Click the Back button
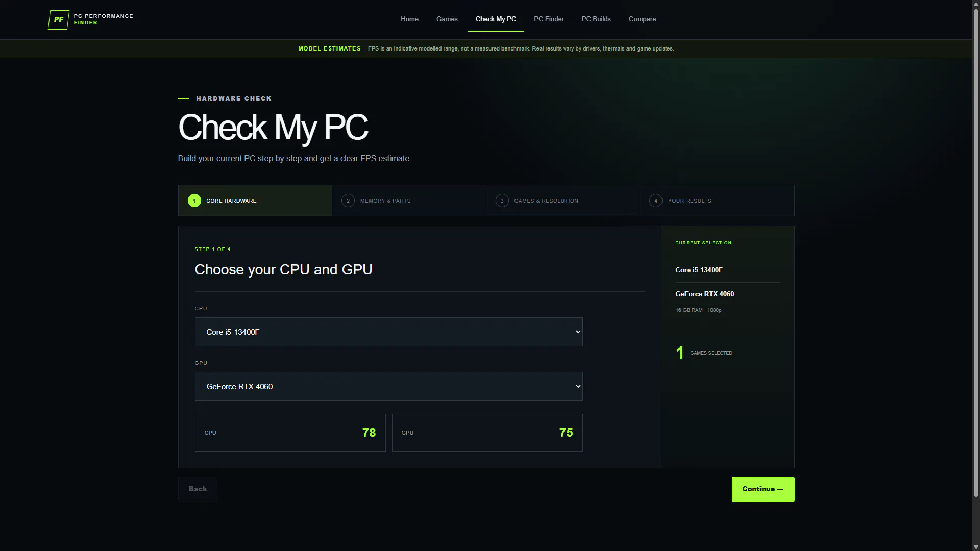Screen dimensions: 980x551 pos(198,489)
